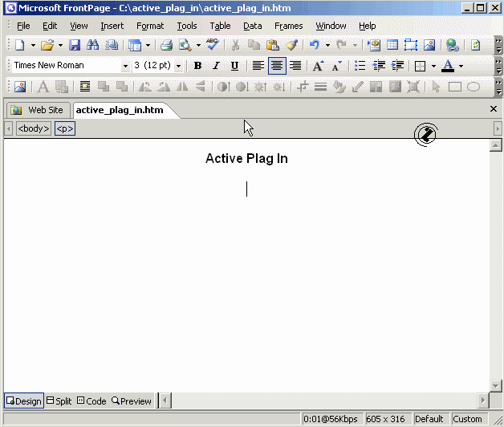The height and width of the screenshot is (427, 504).
Task: Click the Undo arrow icon
Action: 314,46
